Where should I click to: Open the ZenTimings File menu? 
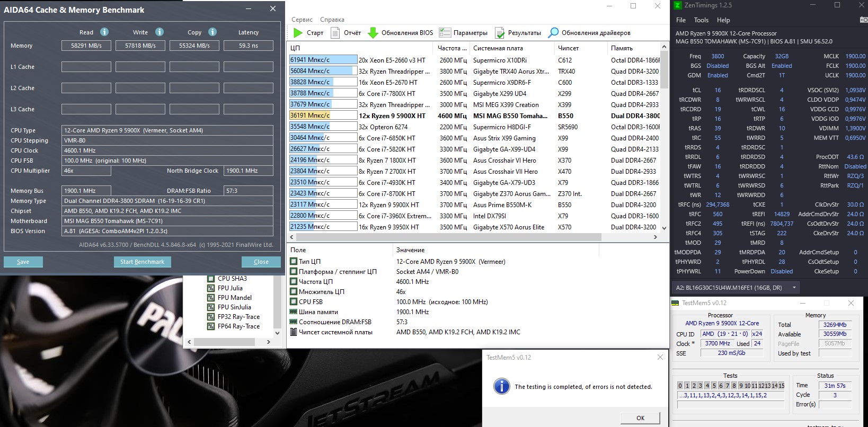(x=681, y=20)
